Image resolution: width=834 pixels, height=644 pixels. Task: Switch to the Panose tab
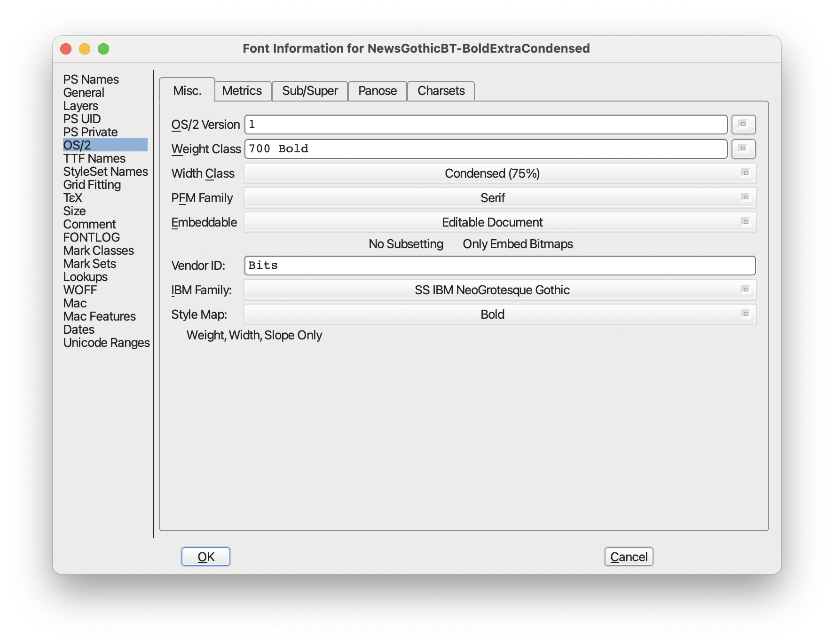coord(378,91)
